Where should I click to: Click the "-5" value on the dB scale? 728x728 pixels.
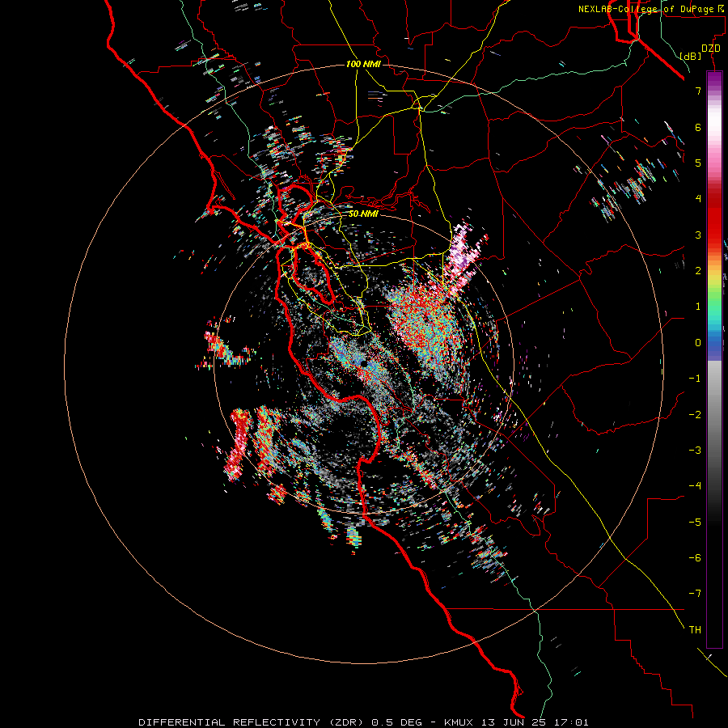click(695, 523)
